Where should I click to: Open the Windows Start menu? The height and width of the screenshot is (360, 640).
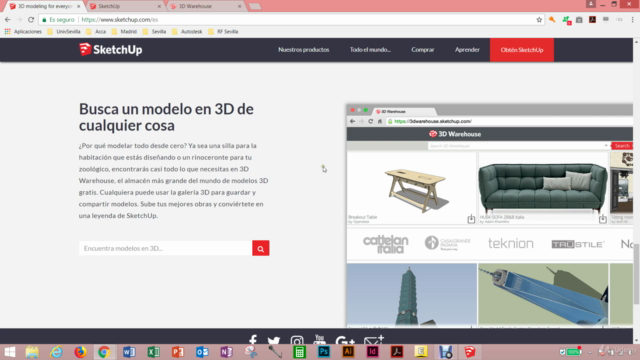pyautogui.click(x=10, y=352)
